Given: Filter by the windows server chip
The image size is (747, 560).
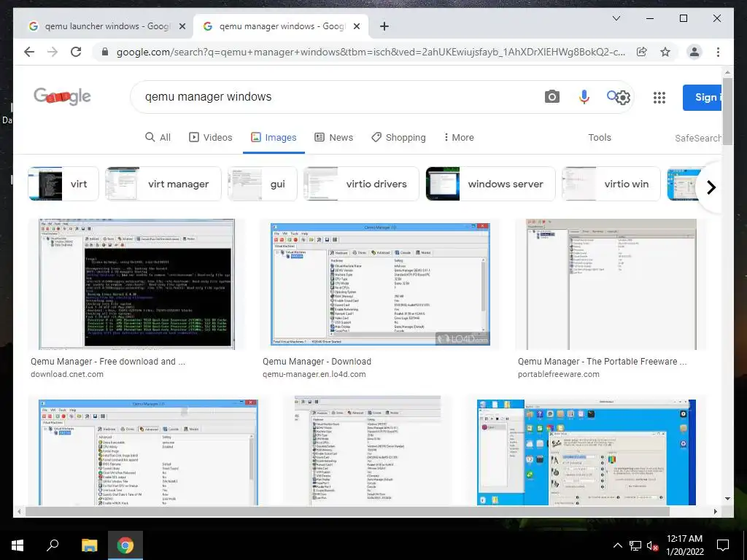Looking at the screenshot, I should (490, 184).
